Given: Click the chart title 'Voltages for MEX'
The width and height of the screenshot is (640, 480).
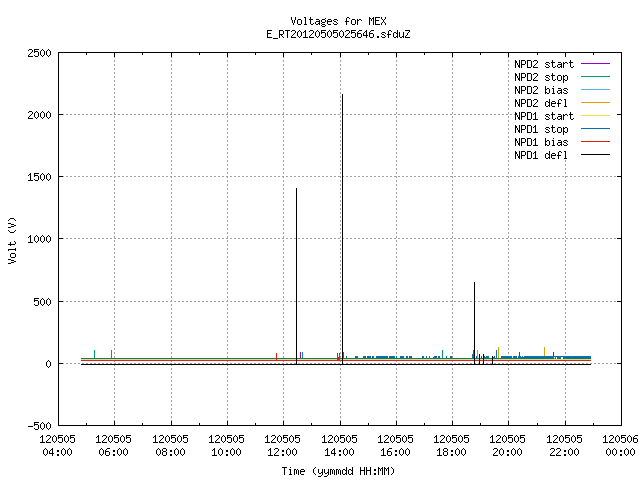Looking at the screenshot, I should coord(338,21).
